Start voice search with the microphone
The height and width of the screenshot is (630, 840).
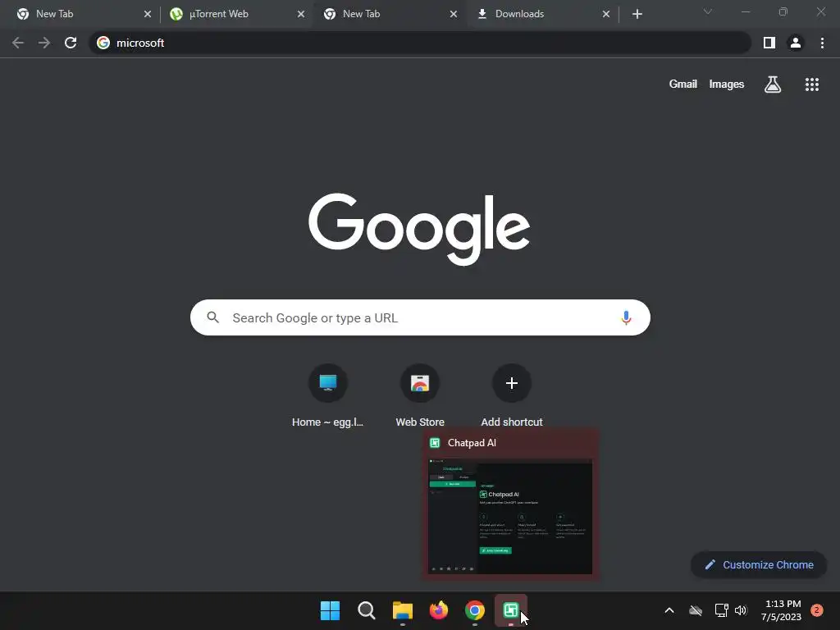[626, 317]
